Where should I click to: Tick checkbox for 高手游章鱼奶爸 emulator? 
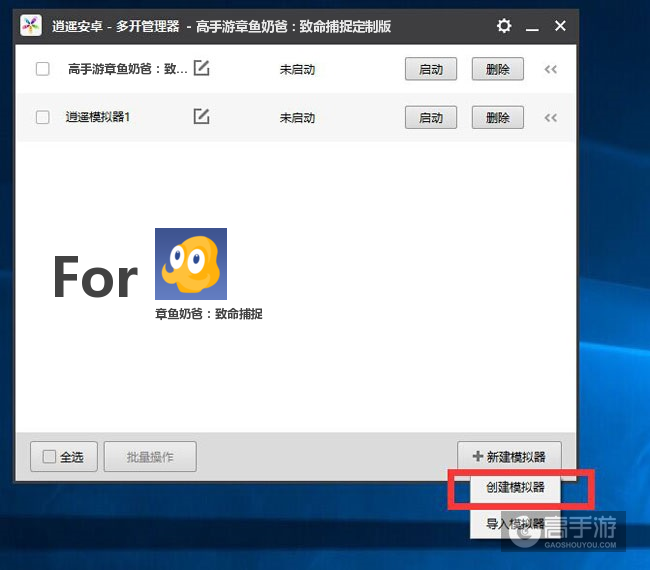pyautogui.click(x=43, y=69)
